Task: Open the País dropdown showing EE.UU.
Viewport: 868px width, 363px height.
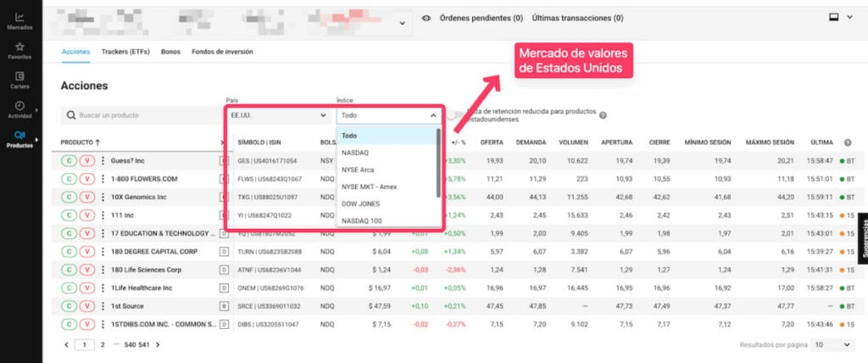Action: click(278, 115)
